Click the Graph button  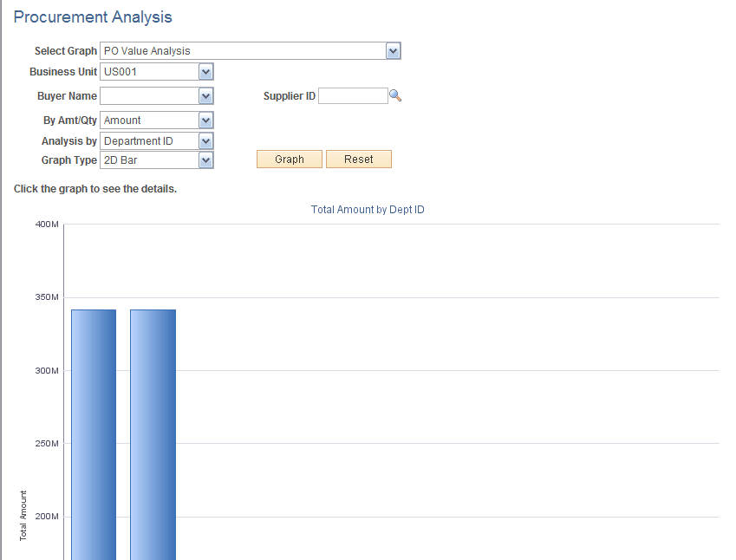click(289, 159)
